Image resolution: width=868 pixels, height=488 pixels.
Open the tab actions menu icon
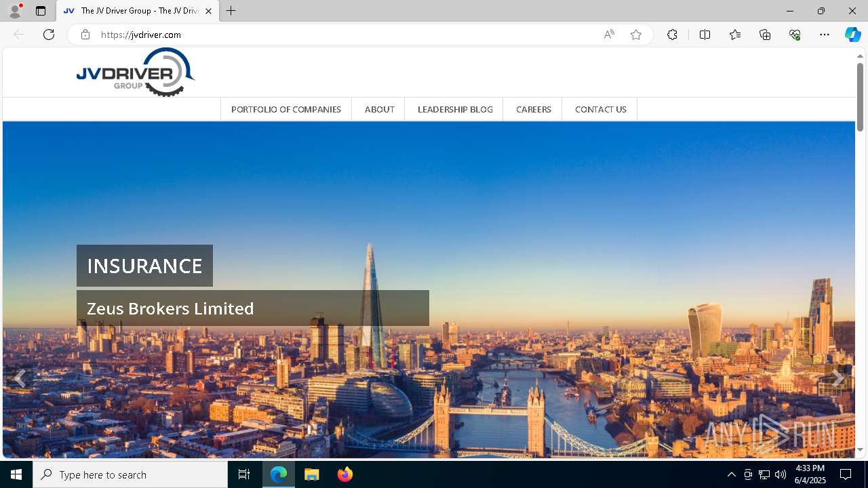[41, 11]
